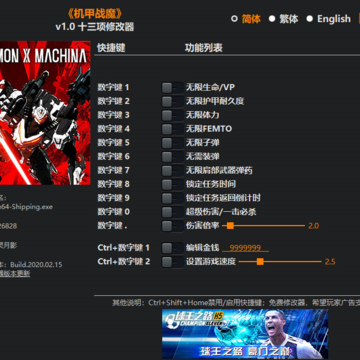This screenshot has height=360, width=360.
Task: Click the 数字键 5 hotkey text
Action: pos(113,143)
